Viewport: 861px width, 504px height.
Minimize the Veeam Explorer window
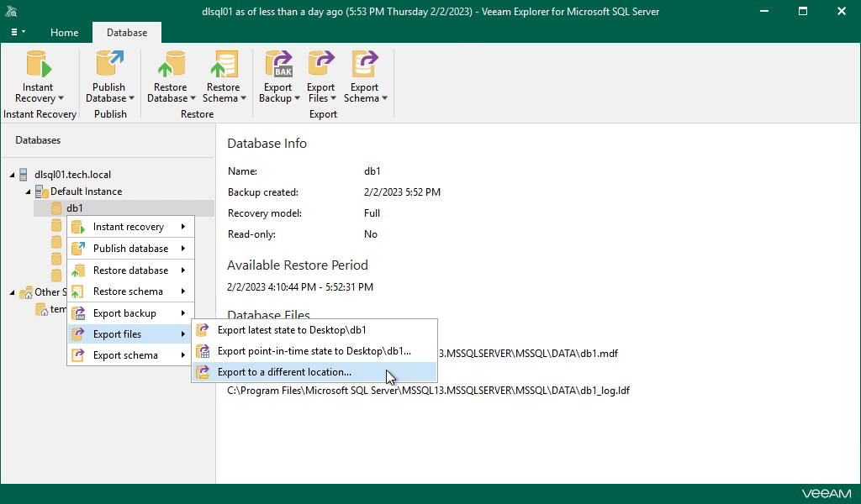763,11
